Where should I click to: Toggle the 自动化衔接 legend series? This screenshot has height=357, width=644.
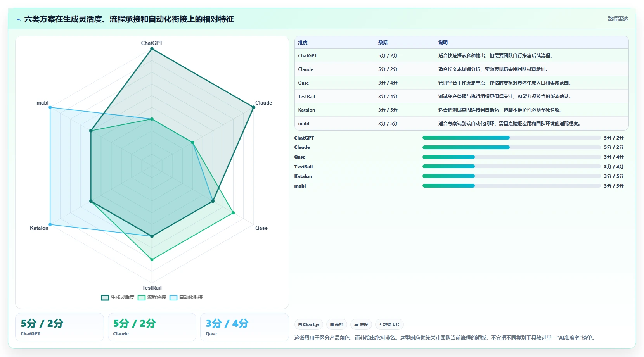pyautogui.click(x=186, y=297)
